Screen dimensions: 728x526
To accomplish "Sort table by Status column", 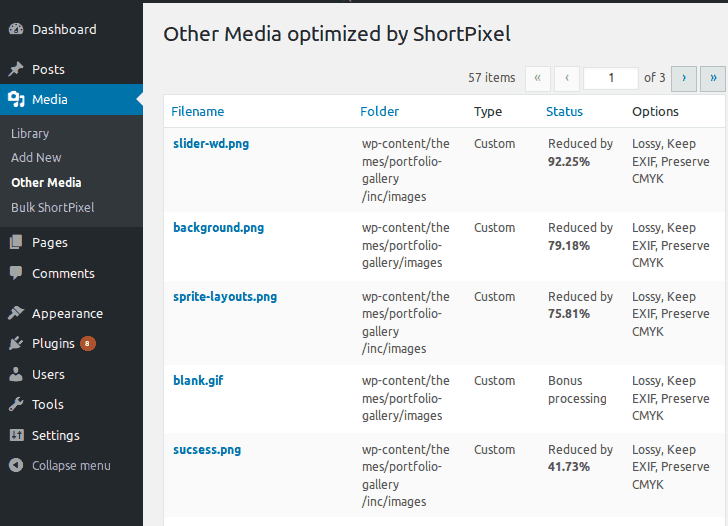I will tap(564, 111).
